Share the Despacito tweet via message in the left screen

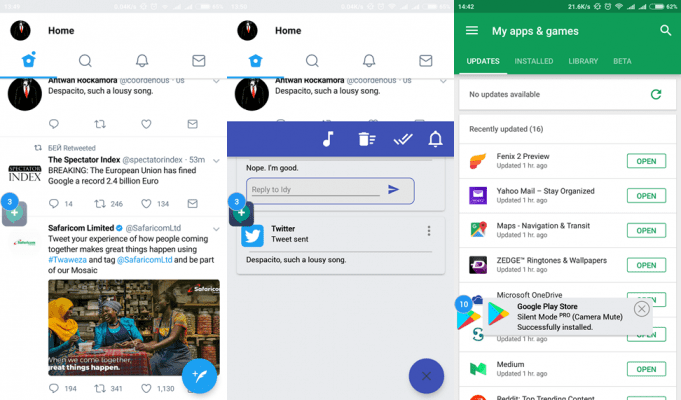(x=192, y=124)
